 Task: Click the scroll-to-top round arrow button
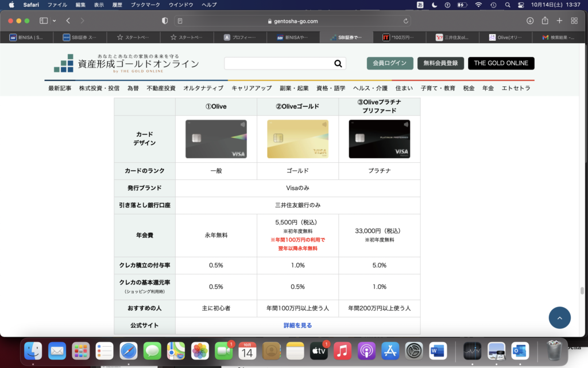pyautogui.click(x=559, y=317)
